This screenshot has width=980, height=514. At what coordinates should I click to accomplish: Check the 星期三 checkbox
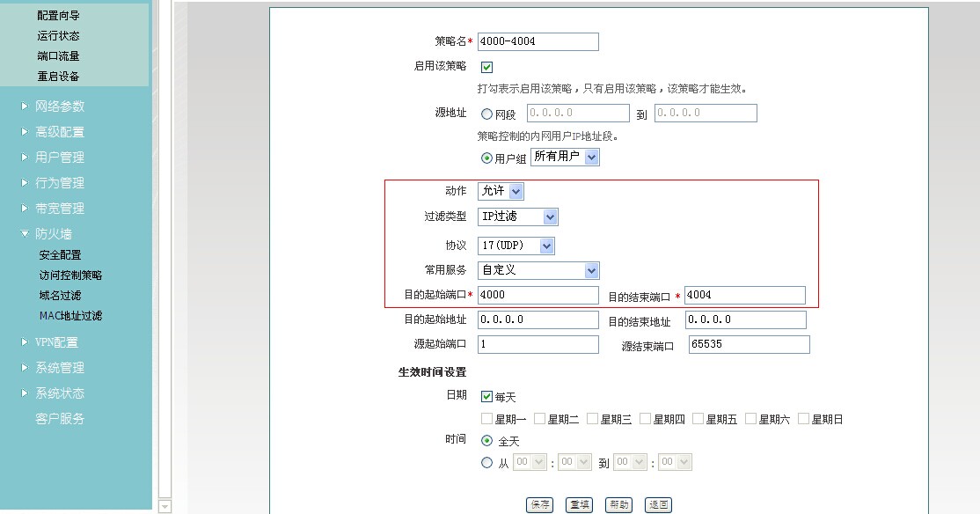593,418
